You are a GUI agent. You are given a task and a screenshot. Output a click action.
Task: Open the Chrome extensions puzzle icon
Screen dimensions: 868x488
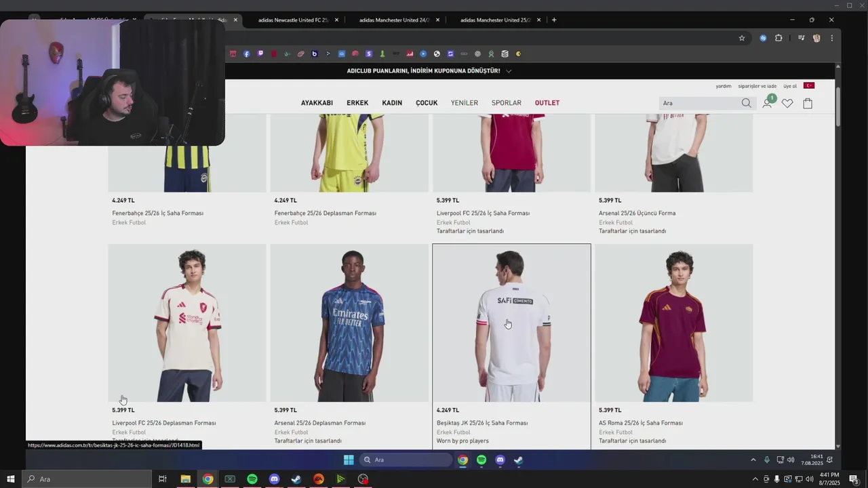coord(778,38)
